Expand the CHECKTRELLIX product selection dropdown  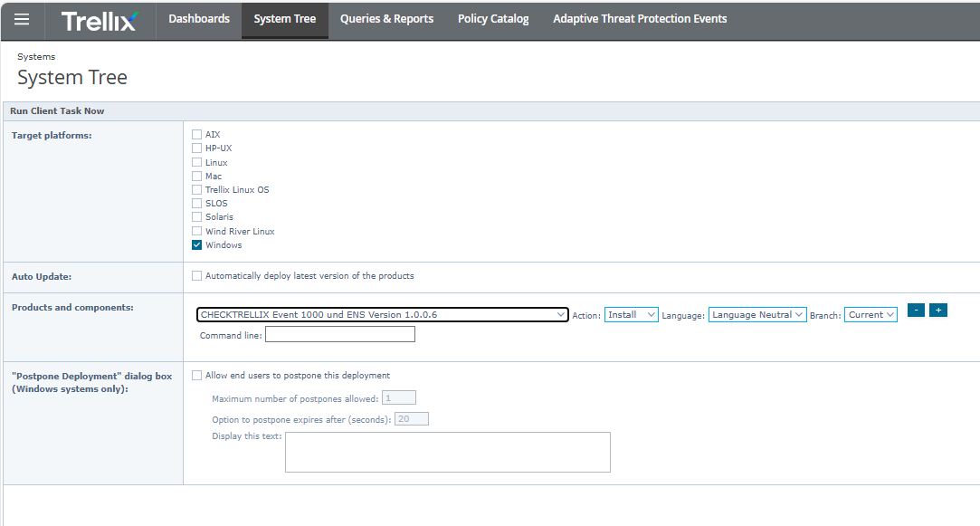click(x=382, y=315)
